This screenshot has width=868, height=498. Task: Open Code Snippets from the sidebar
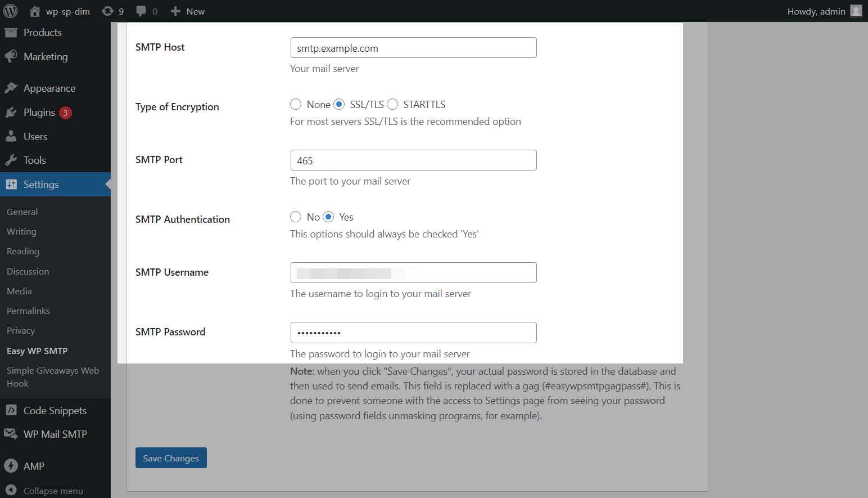[x=55, y=411]
